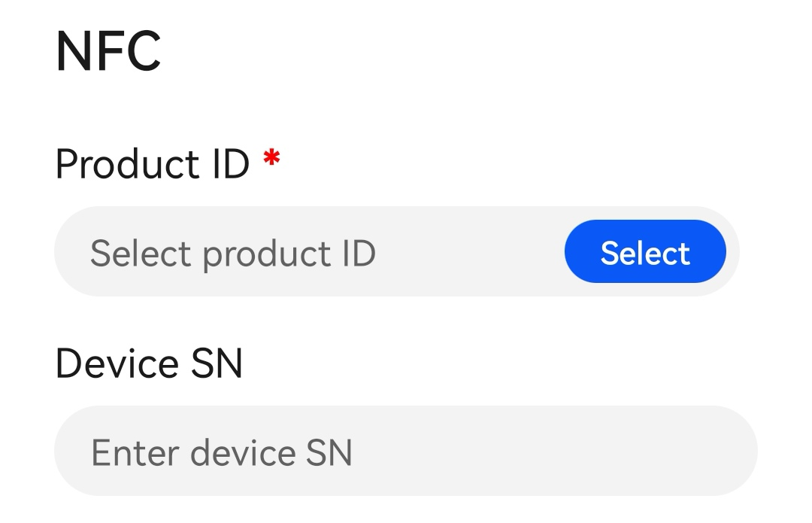
Task: Focus the Enter device SN field
Action: click(x=405, y=451)
